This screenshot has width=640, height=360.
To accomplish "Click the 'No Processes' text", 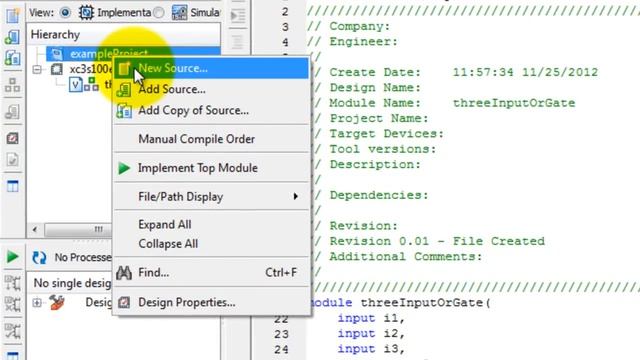I will 83,258.
